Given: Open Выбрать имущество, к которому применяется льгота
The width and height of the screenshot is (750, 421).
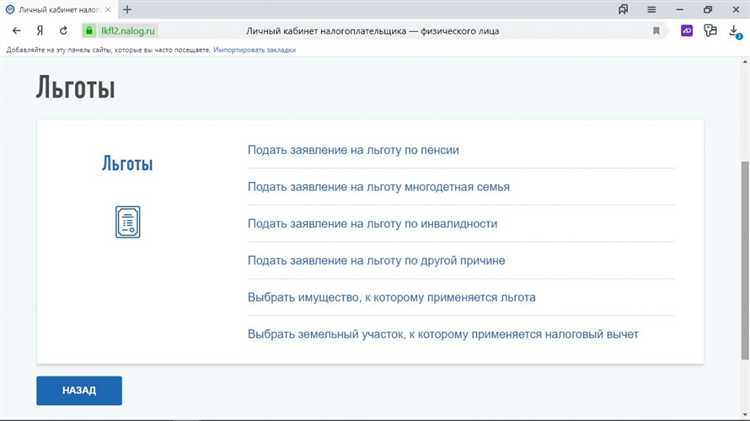Looking at the screenshot, I should tap(391, 298).
